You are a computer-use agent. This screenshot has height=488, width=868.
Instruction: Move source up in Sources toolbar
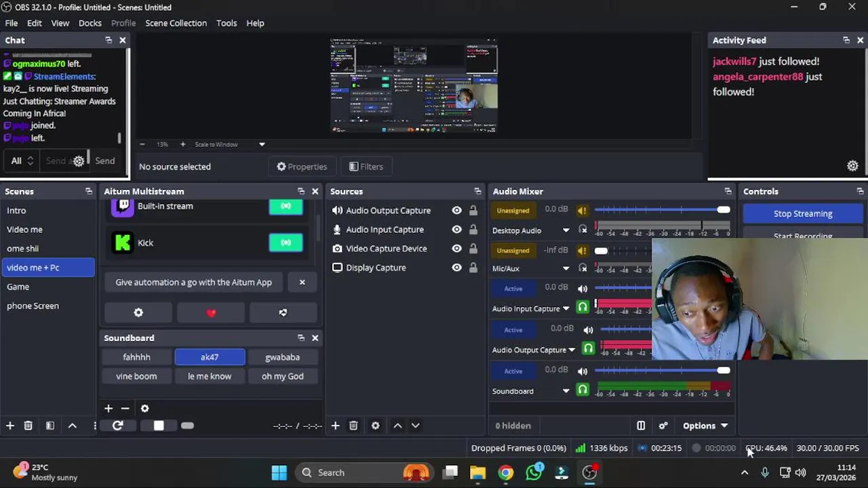[x=398, y=426]
